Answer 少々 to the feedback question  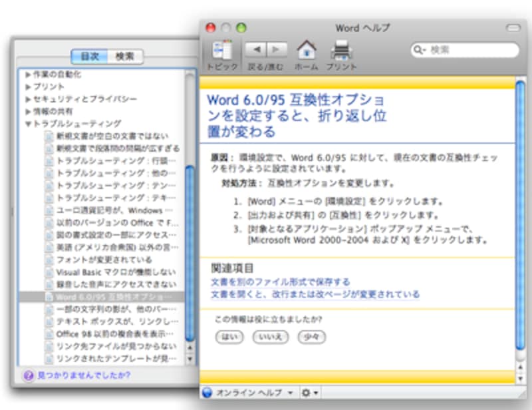point(311,337)
